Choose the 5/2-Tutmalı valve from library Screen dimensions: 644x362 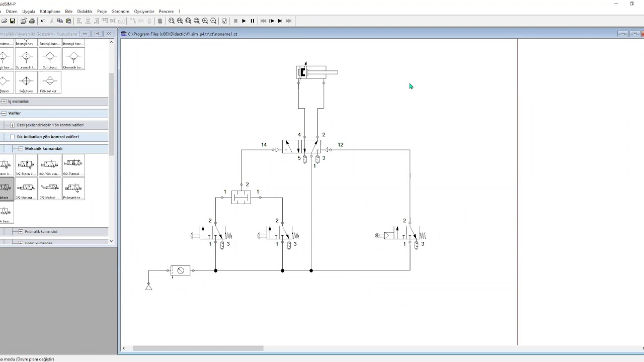73,165
